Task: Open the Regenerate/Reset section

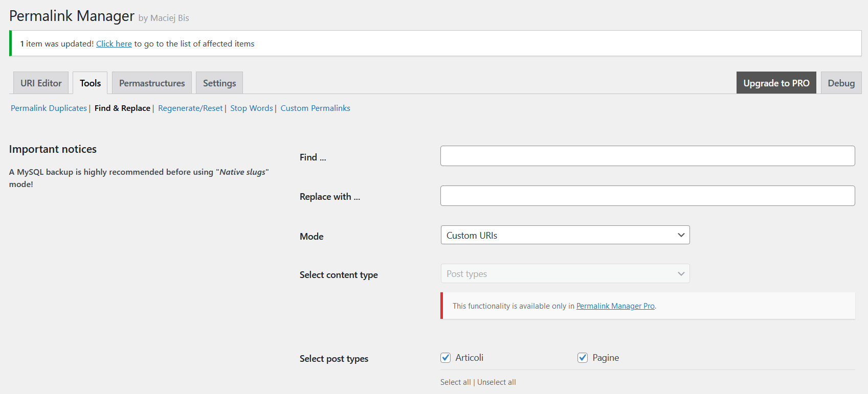Action: (x=190, y=108)
